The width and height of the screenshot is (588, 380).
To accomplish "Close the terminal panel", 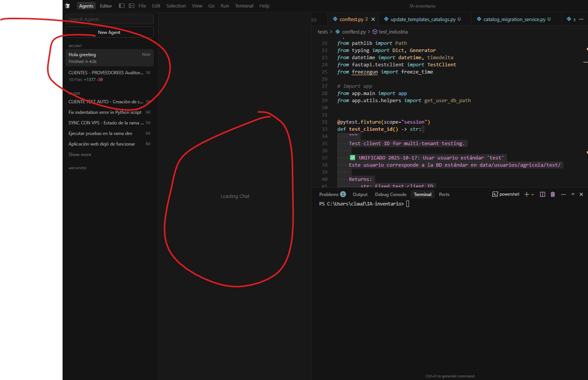I will tap(581, 195).
